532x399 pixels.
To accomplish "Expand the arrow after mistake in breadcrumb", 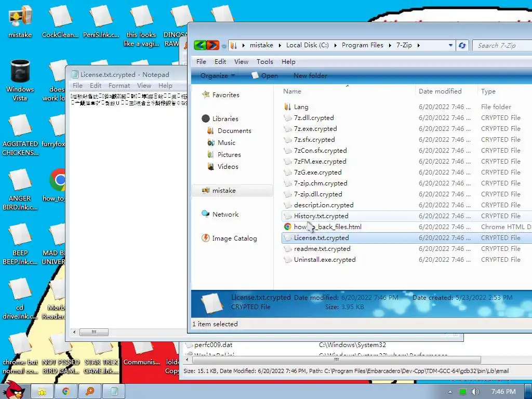I will 280,46.
